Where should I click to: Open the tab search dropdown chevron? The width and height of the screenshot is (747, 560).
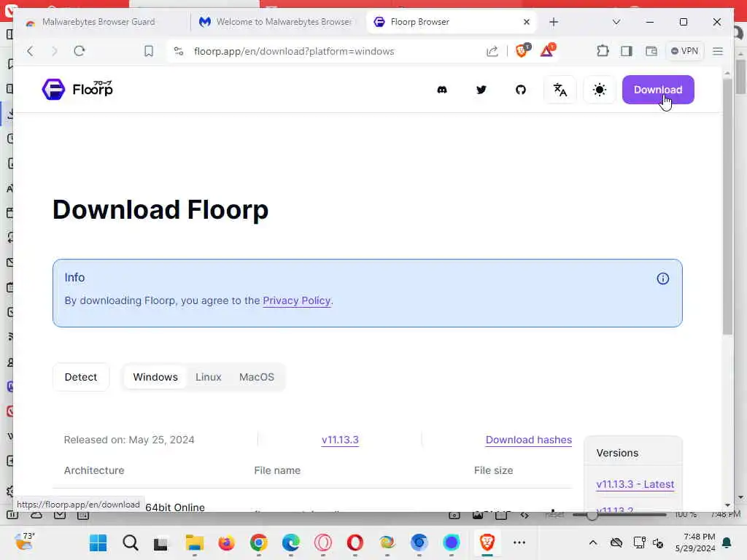tap(616, 22)
